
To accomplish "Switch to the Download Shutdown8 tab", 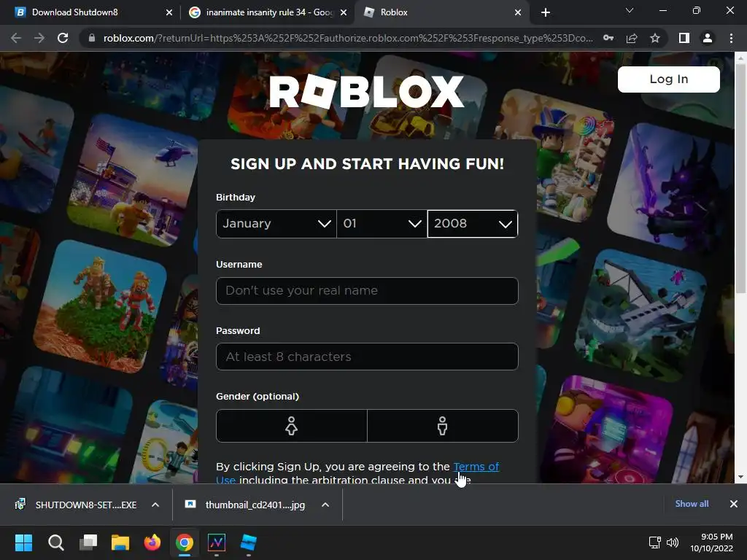I will tap(90, 12).
